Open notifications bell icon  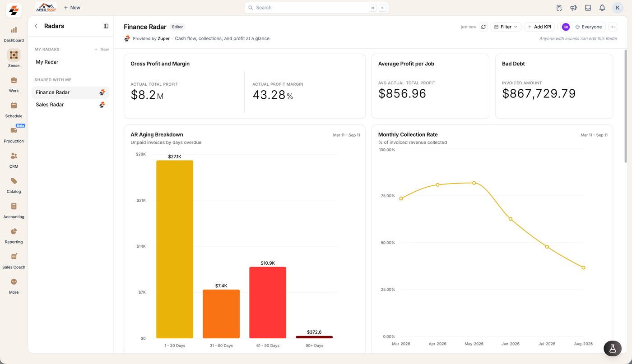point(602,8)
